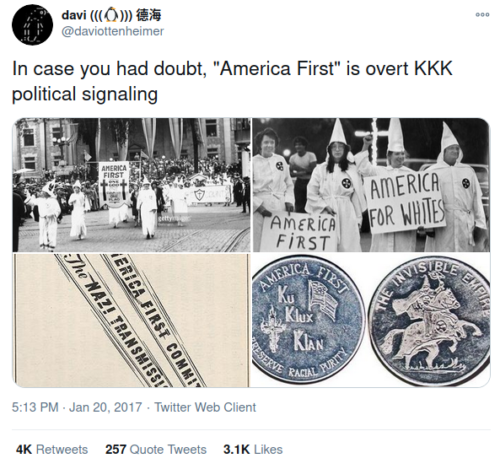Click the America First parade banner
This screenshot has height=469, width=500.
(114, 183)
